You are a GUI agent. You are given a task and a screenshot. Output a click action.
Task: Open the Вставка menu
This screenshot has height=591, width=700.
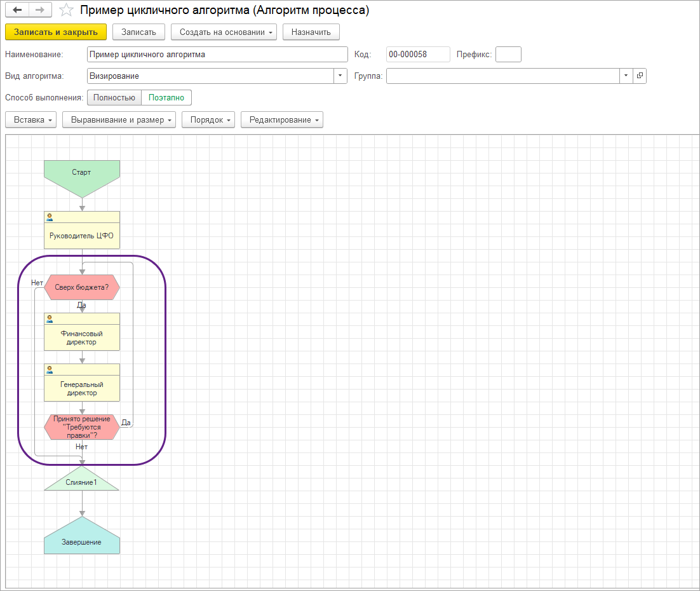[x=30, y=119]
